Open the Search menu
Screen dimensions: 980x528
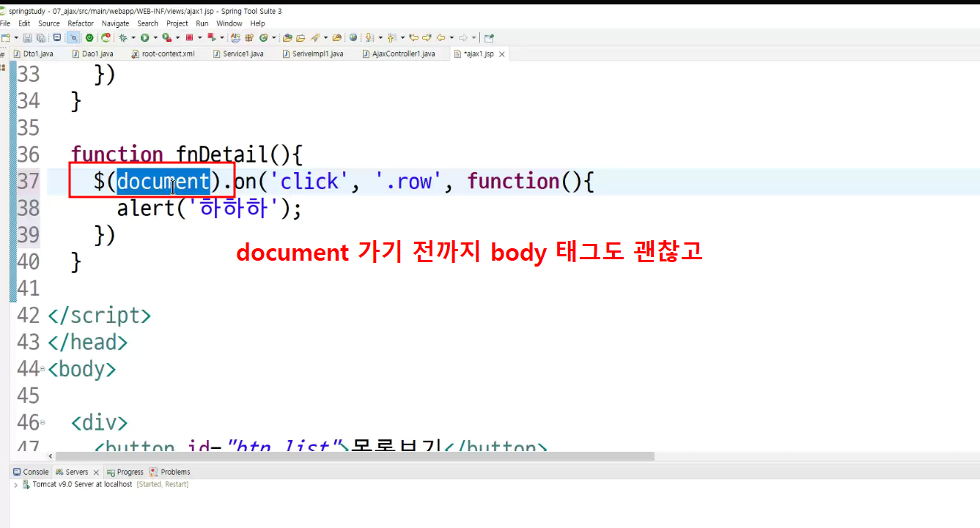pyautogui.click(x=147, y=23)
